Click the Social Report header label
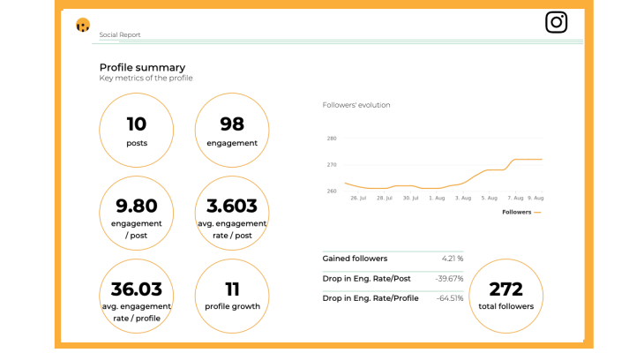The height and width of the screenshot is (353, 644). click(120, 35)
